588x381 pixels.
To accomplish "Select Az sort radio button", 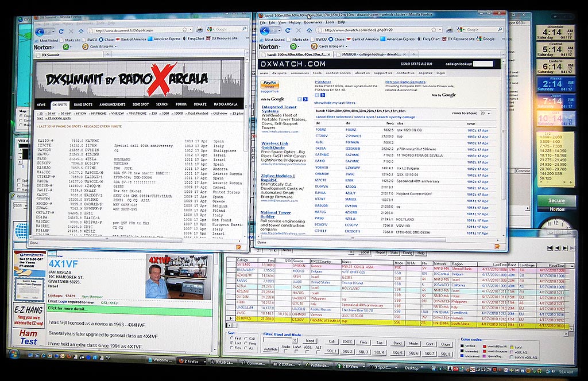I will tap(246, 348).
